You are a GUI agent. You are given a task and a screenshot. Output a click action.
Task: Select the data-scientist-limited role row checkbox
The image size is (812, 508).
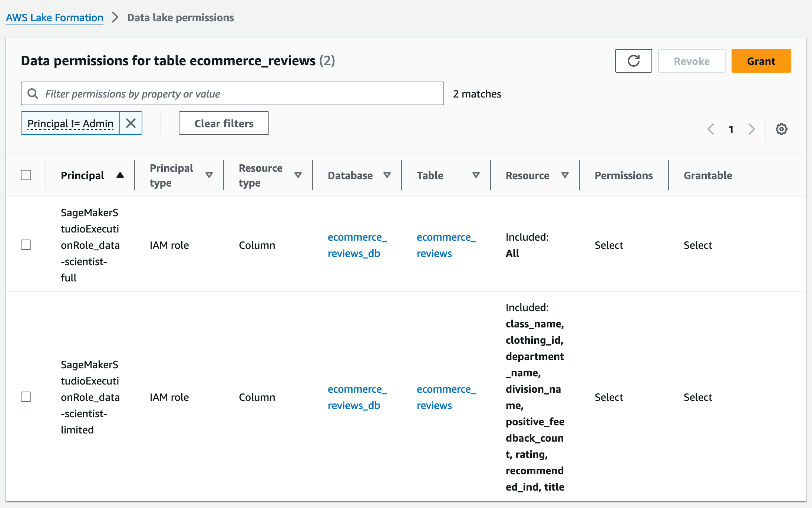point(26,397)
